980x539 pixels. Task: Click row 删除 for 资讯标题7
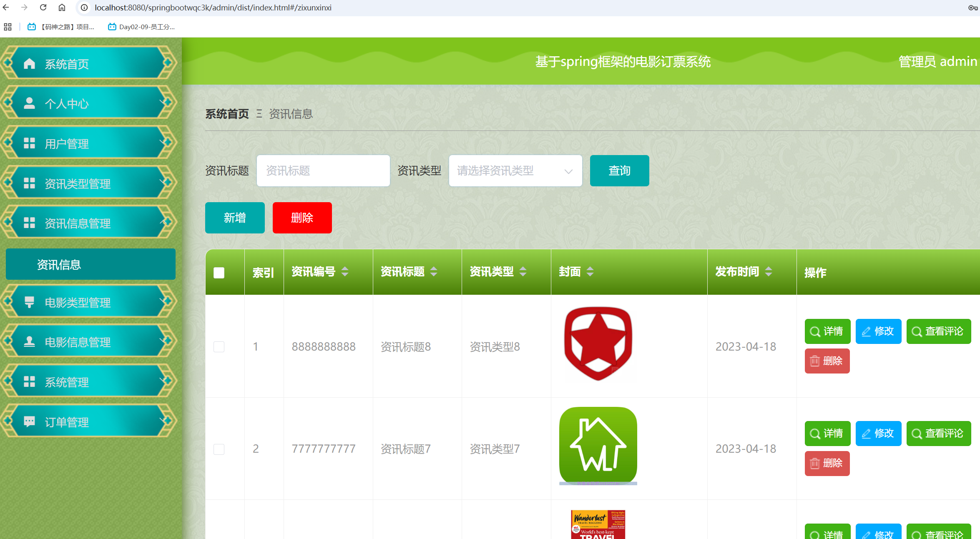(827, 464)
